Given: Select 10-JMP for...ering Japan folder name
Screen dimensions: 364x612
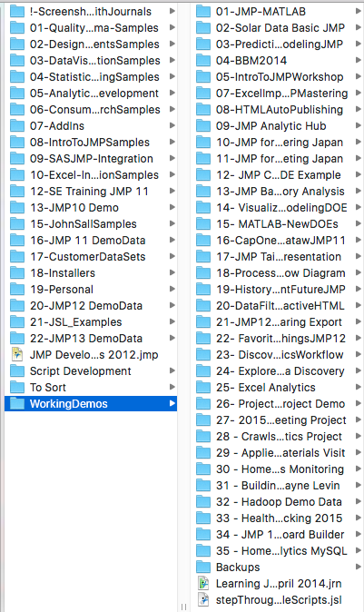Looking at the screenshot, I should [280, 142].
